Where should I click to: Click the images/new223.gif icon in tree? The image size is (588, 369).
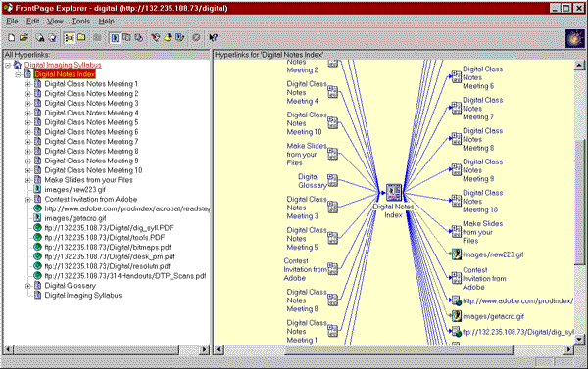coord(37,189)
